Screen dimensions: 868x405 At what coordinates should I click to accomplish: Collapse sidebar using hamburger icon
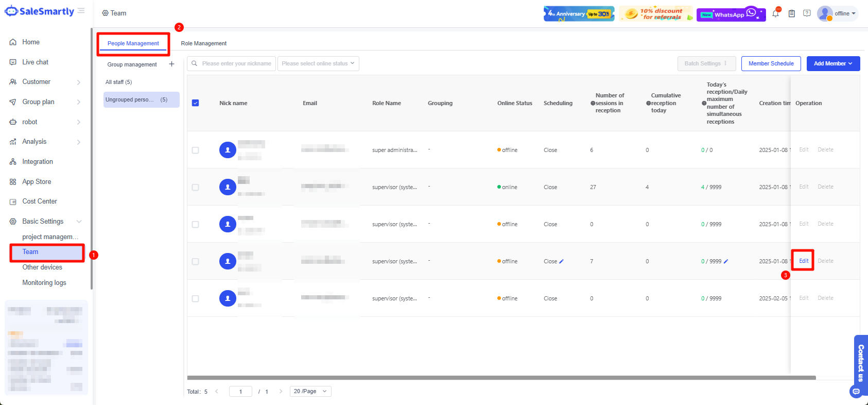point(81,11)
